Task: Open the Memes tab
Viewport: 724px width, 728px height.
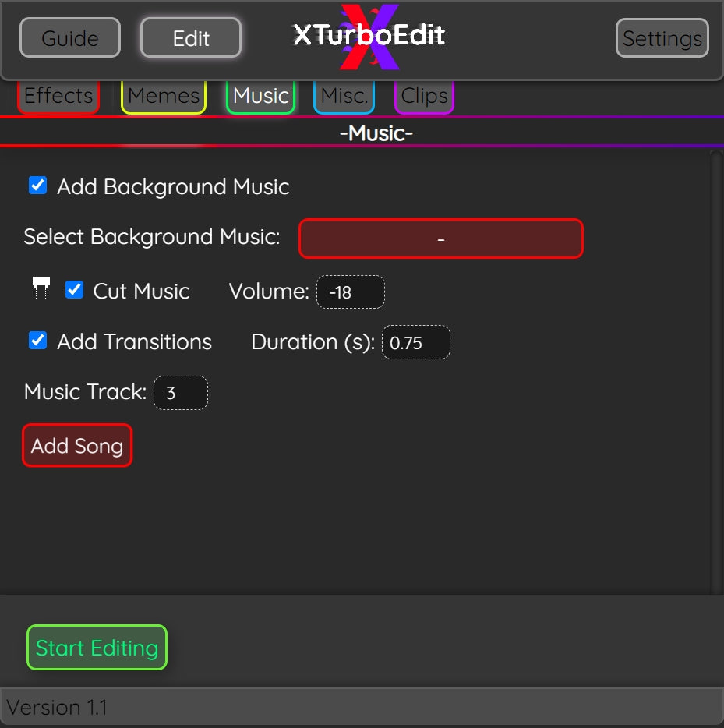Action: pyautogui.click(x=163, y=95)
